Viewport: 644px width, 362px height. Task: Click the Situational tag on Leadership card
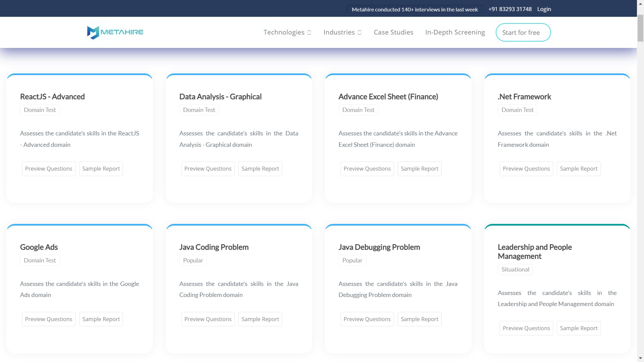515,269
